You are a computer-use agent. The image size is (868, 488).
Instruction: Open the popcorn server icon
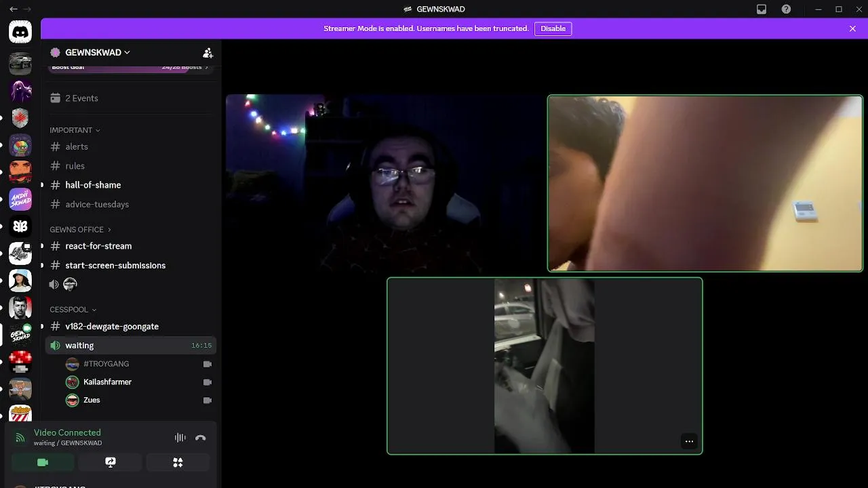(x=20, y=412)
